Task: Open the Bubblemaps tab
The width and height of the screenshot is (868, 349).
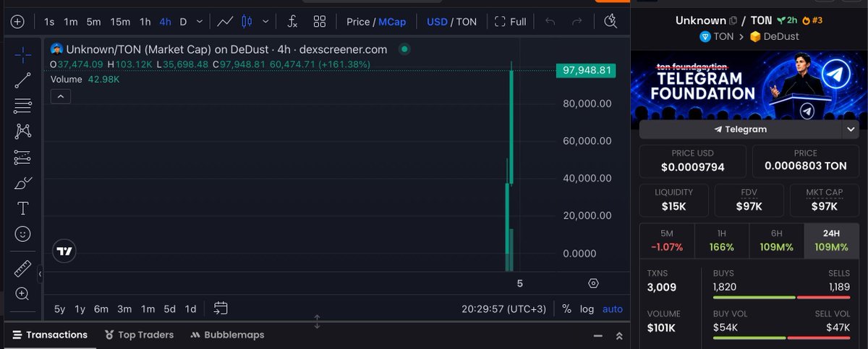Action: (227, 335)
